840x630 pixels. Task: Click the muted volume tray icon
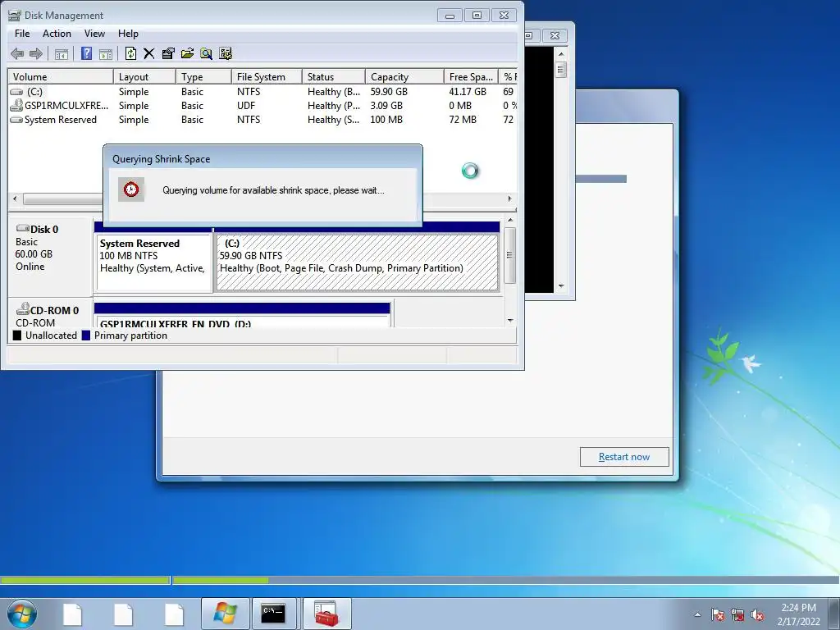pos(757,615)
